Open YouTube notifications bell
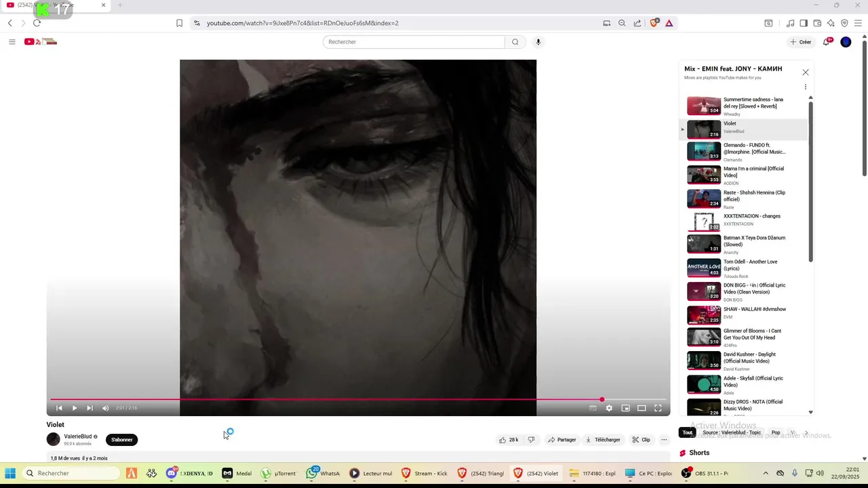Viewport: 868px width, 488px height. [827, 42]
